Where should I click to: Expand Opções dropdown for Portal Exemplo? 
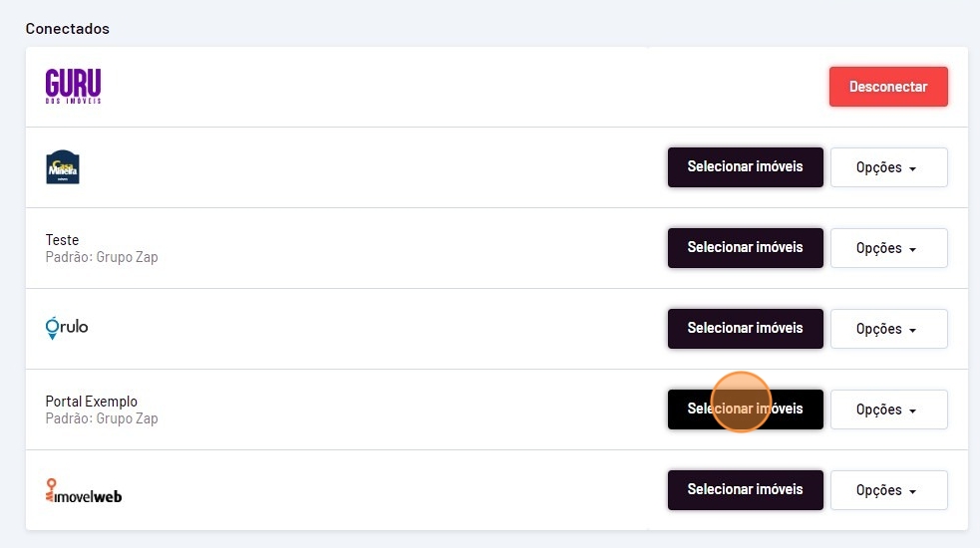point(888,410)
